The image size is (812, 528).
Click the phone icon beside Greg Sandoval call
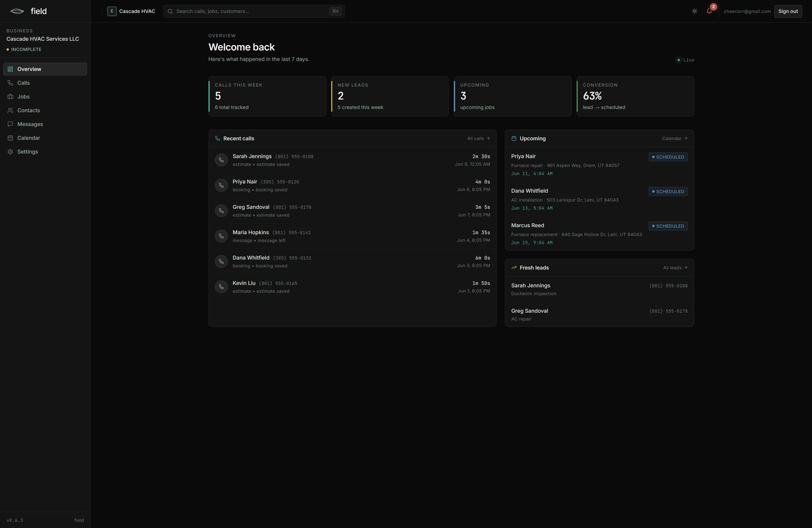[x=221, y=211]
